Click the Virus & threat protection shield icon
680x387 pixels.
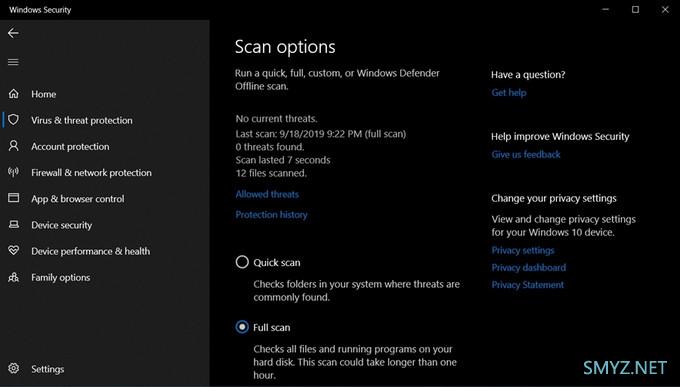pos(13,120)
